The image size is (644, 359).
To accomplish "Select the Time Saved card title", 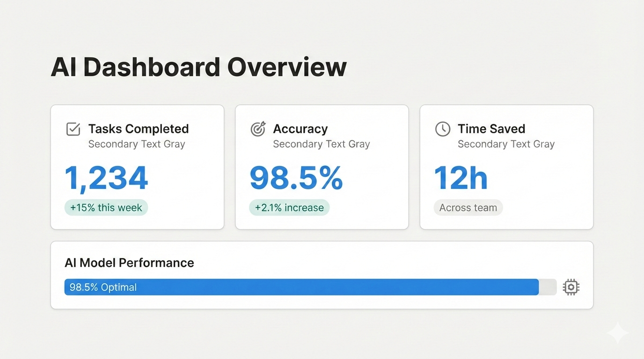I will (491, 129).
